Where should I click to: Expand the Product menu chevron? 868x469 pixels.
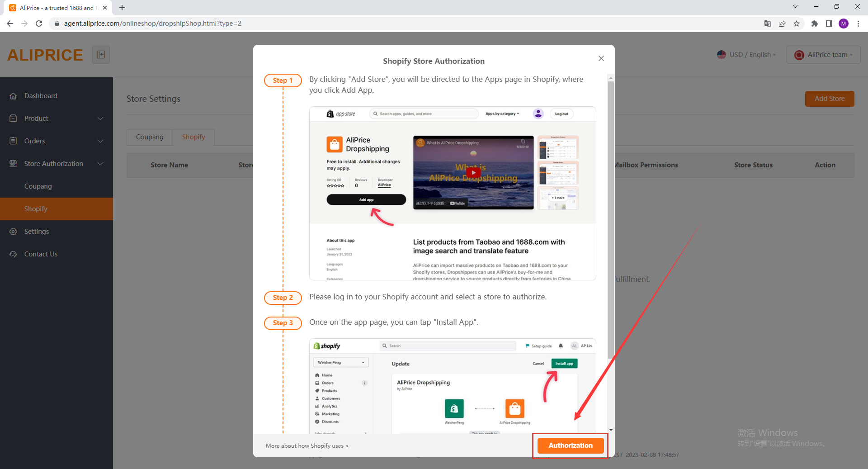[100, 118]
